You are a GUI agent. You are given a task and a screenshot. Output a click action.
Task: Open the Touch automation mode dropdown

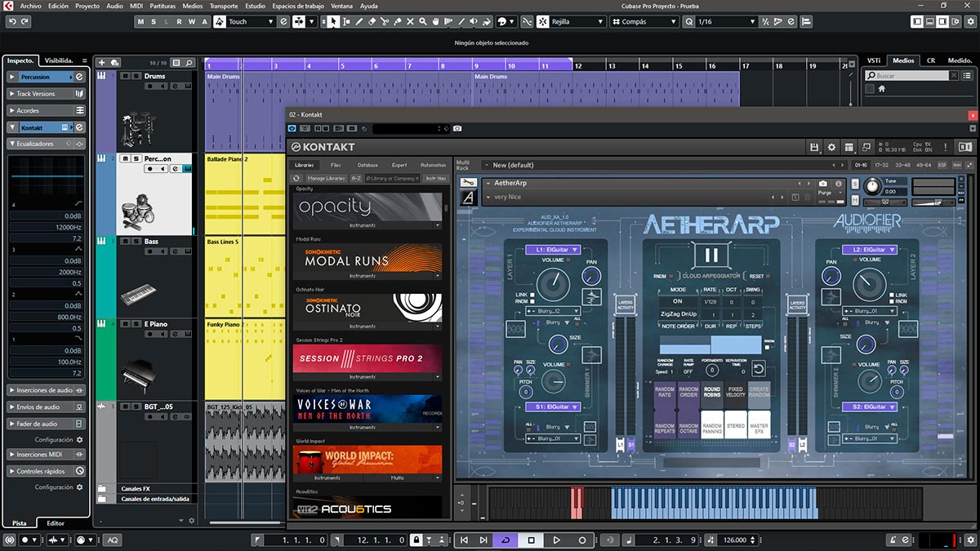coord(251,21)
